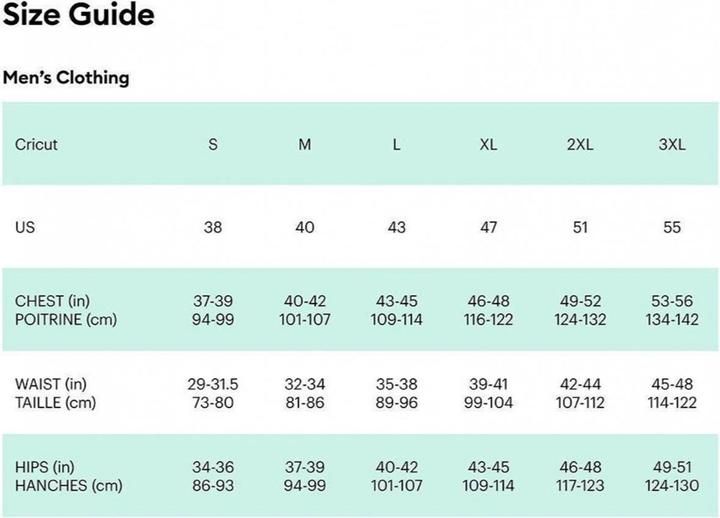
Task: Click chest measurement 53-56 cell
Action: (x=672, y=301)
